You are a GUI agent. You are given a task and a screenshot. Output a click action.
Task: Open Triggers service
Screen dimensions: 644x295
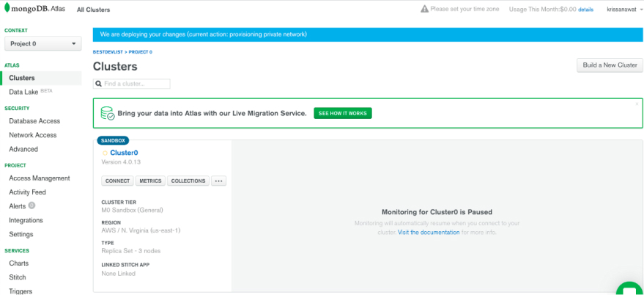pos(21,291)
